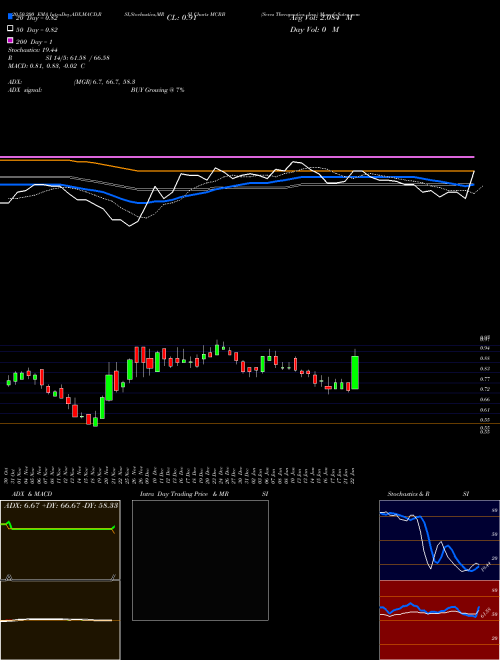Click 'Intra Day Trading Price & MR' title
Screen dimensions: 500x660
(x=184, y=494)
